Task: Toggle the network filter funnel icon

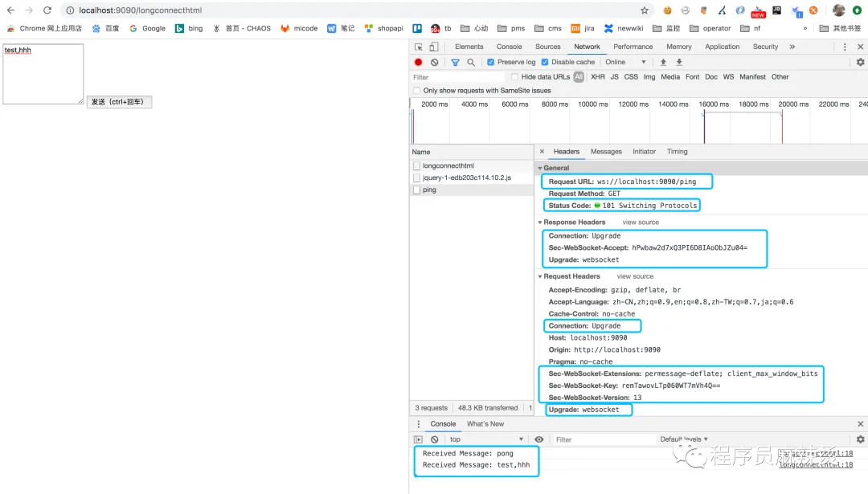Action: (x=455, y=63)
